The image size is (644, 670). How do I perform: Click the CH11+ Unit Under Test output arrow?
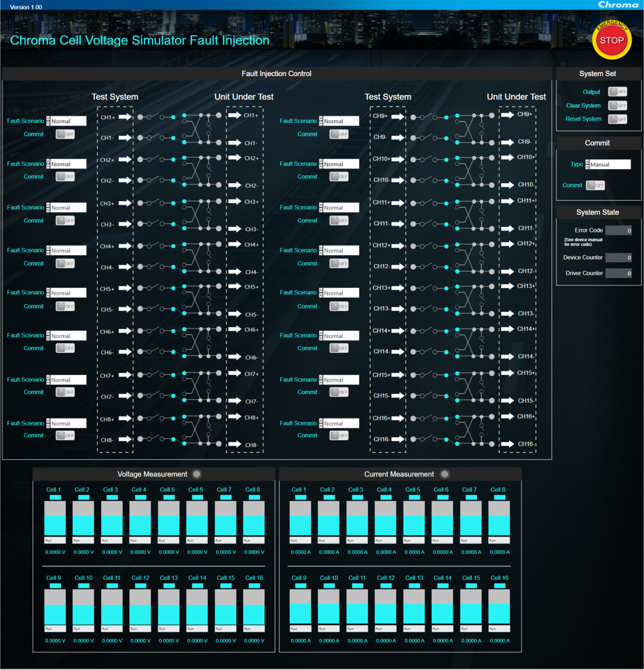[508, 201]
